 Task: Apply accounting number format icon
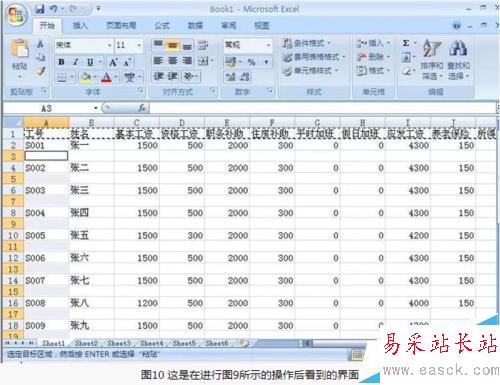[230, 62]
